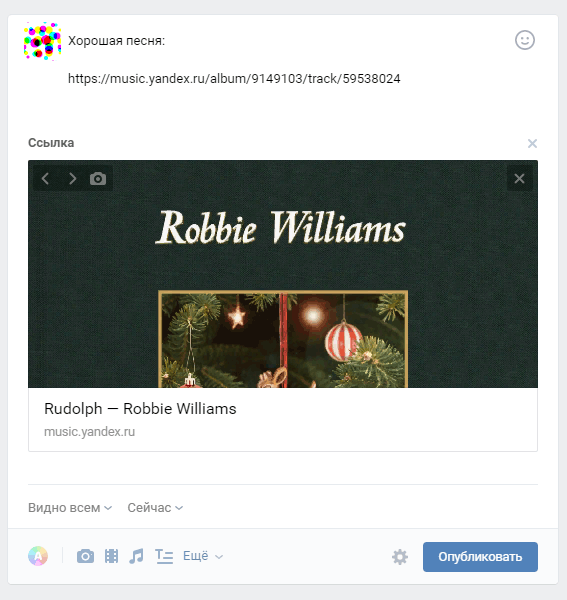The width and height of the screenshot is (567, 600).
Task: Click the music.yandex.ru domain caption
Action: (90, 432)
